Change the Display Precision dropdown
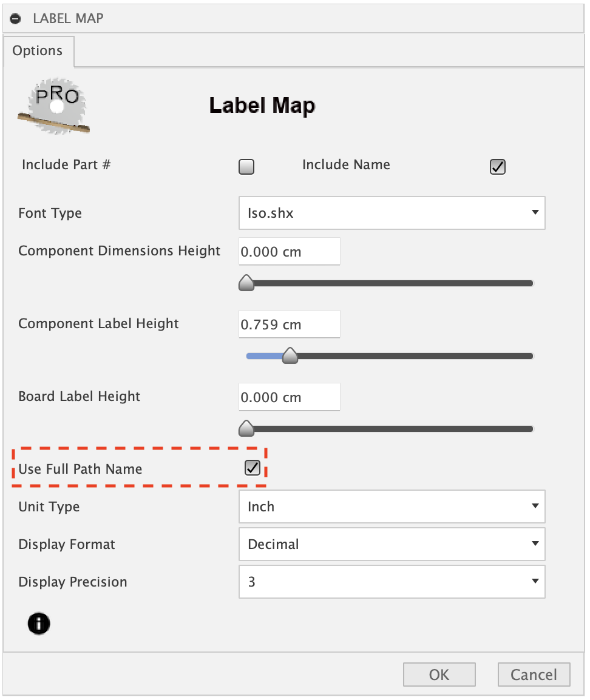Image resolution: width=590 pixels, height=700 pixels. coord(392,582)
